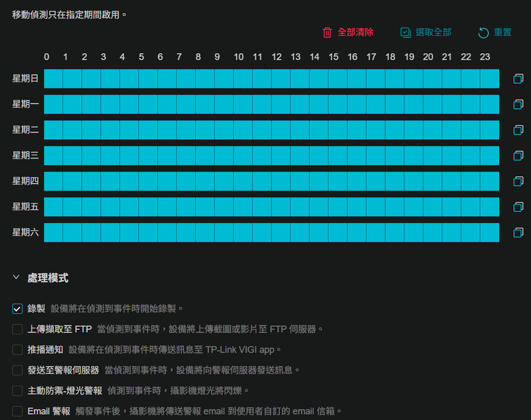This screenshot has height=420, width=531.
Task: Click the copy icon for 星期三 row
Action: 518,155
